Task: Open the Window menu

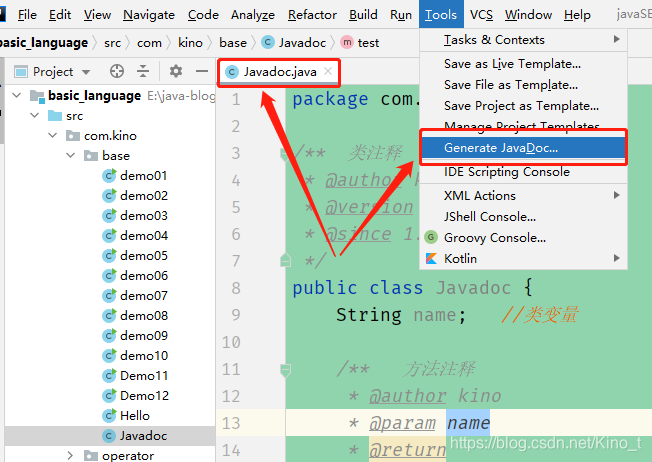Action: [x=528, y=15]
